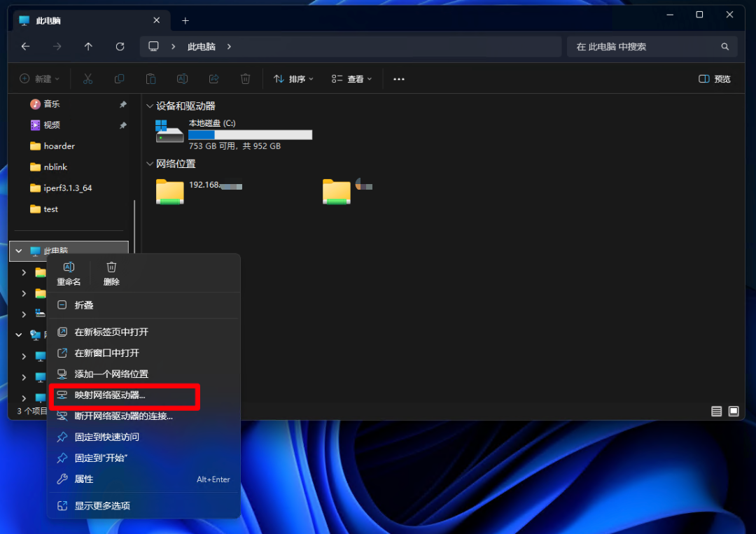Click the toolbar rename icon
Image resolution: width=756 pixels, height=534 pixels.
[182, 78]
